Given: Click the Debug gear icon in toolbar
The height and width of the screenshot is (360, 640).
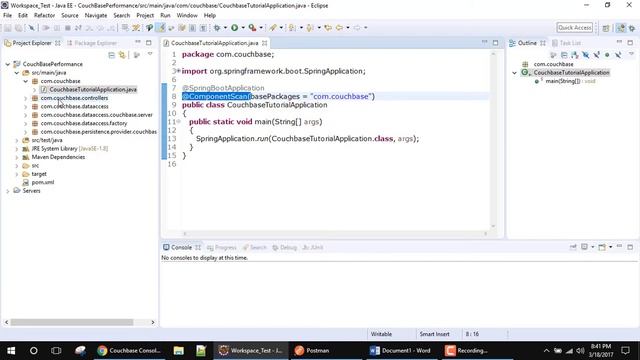Looking at the screenshot, I should [217, 28].
